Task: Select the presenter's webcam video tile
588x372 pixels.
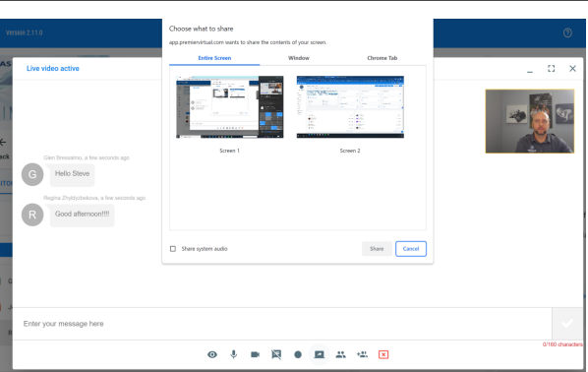Action: click(530, 121)
